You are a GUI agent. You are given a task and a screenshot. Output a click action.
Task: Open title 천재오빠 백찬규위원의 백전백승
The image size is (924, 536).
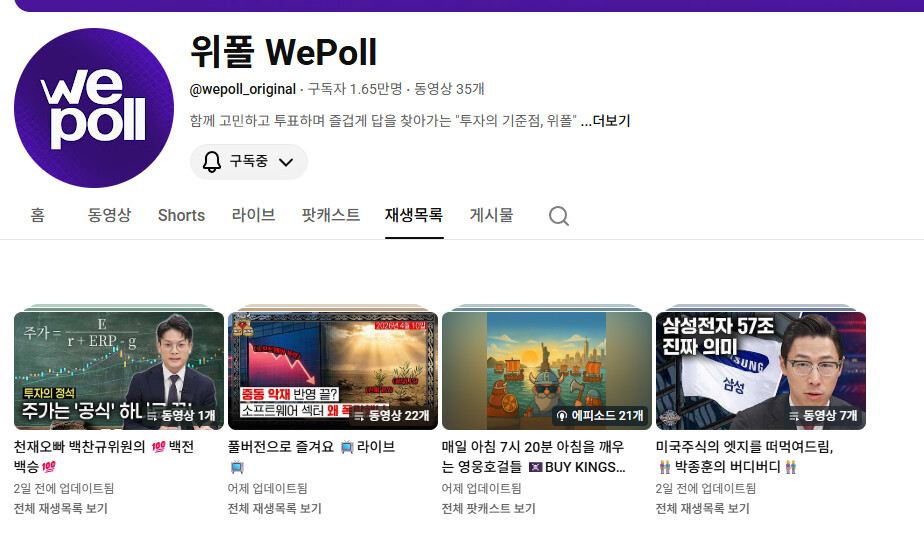104,456
